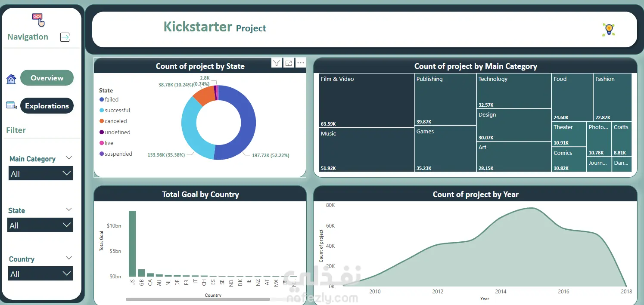
Task: Click the Country chart horizontal scrollbar
Action: coord(198,299)
